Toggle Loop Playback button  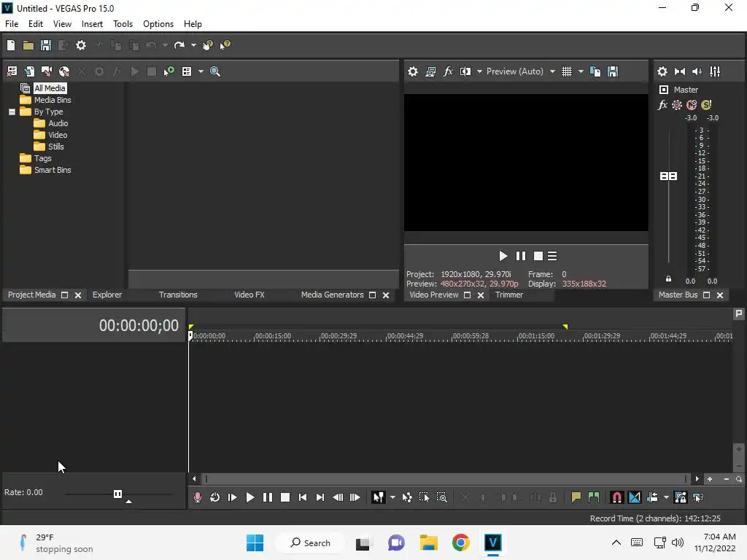pyautogui.click(x=215, y=497)
